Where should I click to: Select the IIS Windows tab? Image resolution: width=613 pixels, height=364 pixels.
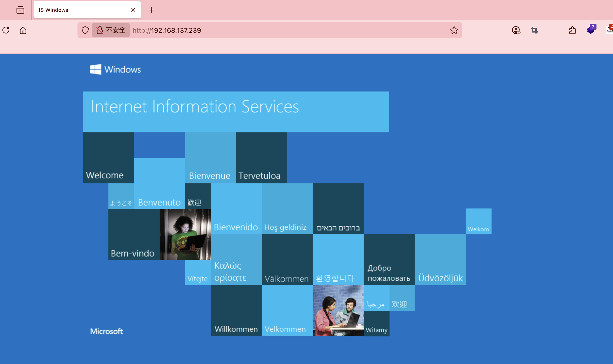[x=87, y=10]
